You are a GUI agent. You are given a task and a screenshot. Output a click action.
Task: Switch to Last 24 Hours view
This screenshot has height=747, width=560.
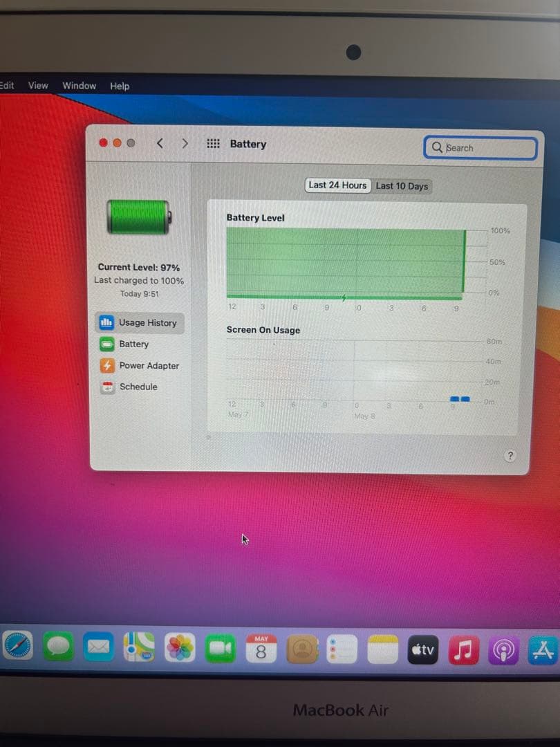point(337,185)
